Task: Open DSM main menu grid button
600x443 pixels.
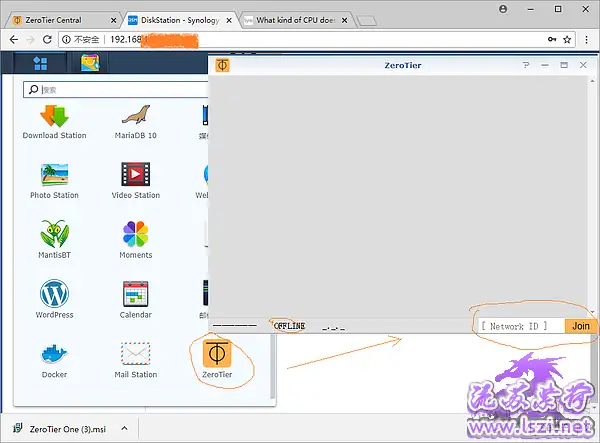Action: (x=40, y=63)
